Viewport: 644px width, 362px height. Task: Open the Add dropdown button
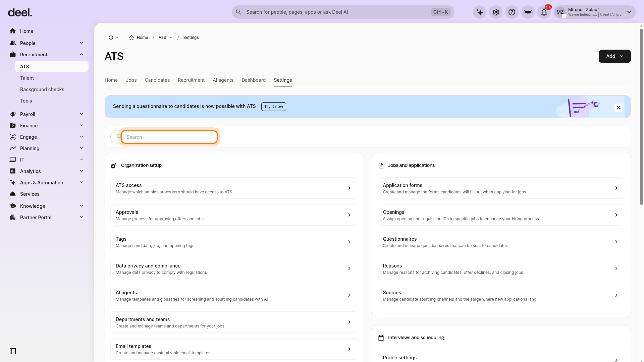coord(614,56)
